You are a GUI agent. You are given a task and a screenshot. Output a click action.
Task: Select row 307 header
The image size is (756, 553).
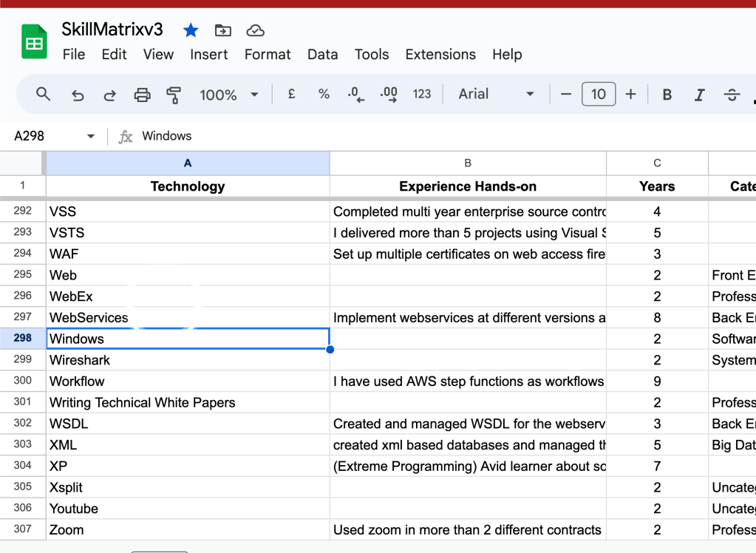click(23, 529)
